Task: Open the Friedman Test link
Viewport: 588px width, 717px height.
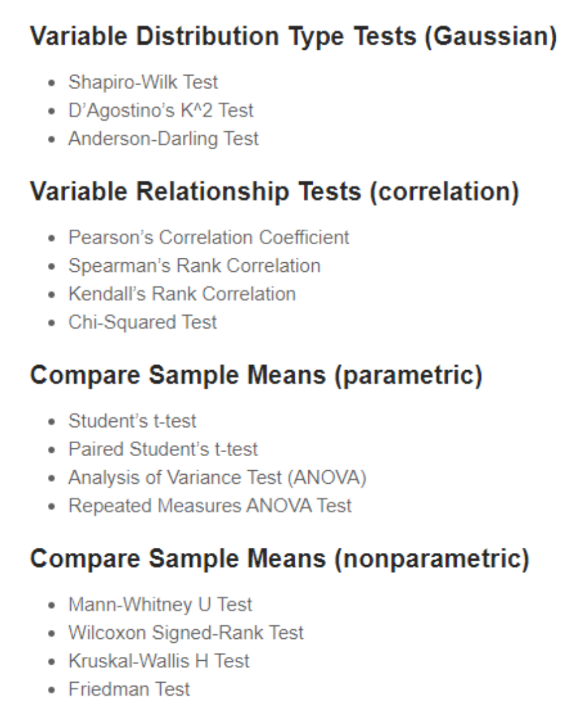Action: 129,689
